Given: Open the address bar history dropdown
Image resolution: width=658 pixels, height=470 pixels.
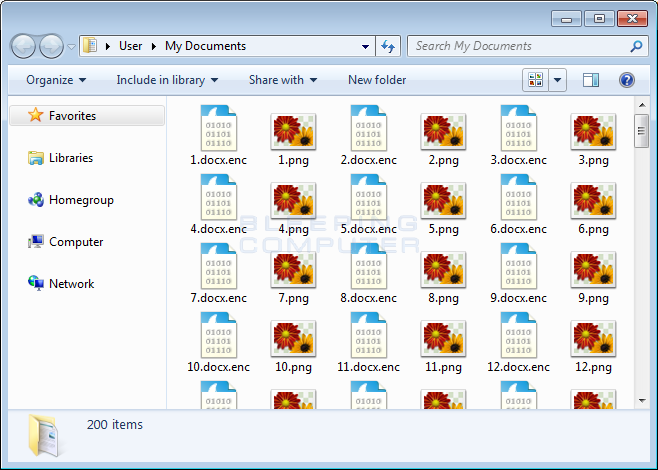Looking at the screenshot, I should point(366,46).
